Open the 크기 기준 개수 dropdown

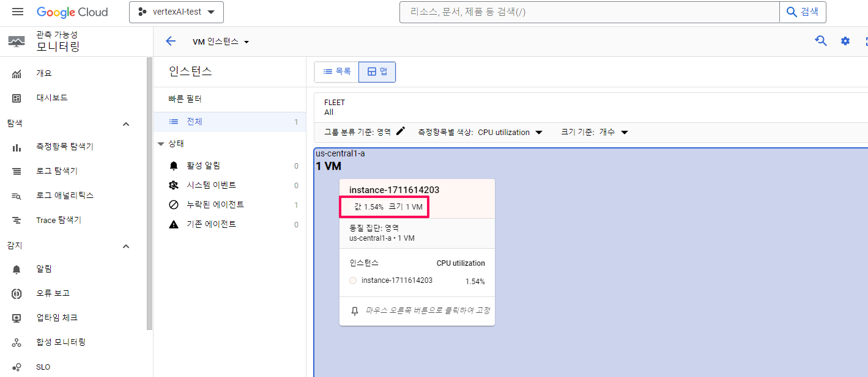[x=613, y=132]
